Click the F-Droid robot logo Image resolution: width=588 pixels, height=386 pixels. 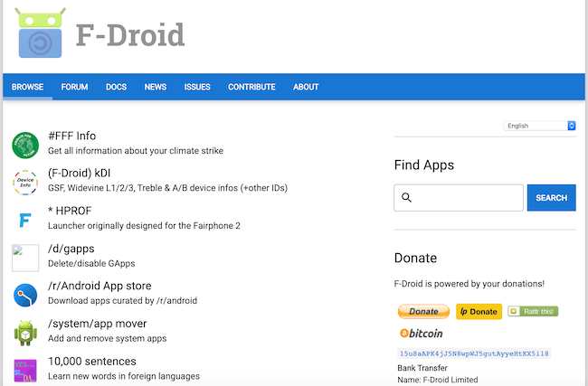[x=40, y=33]
